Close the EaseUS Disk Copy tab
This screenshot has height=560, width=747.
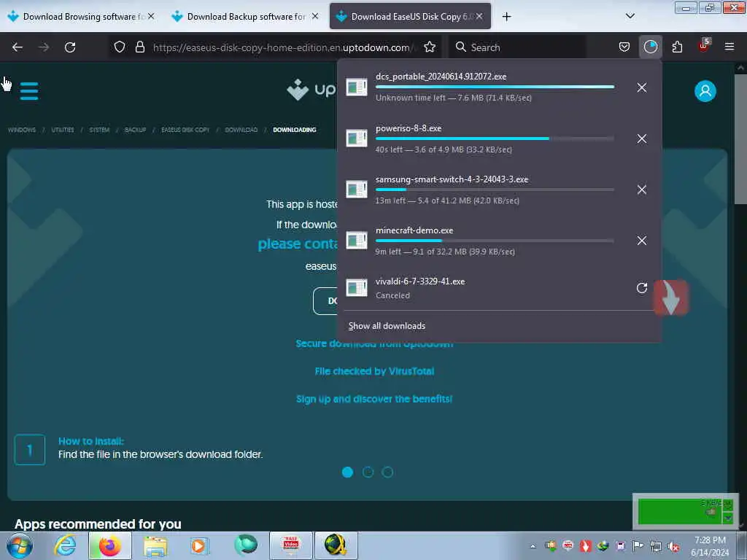click(479, 16)
